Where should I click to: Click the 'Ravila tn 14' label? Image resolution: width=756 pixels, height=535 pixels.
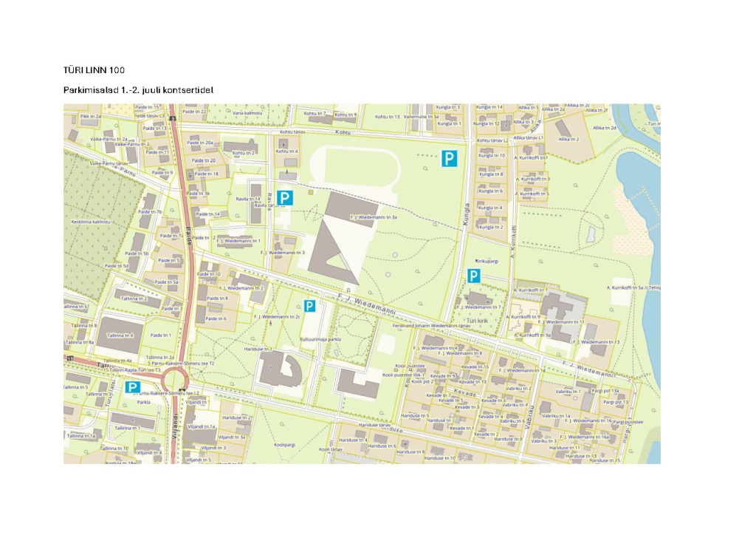coord(248,199)
